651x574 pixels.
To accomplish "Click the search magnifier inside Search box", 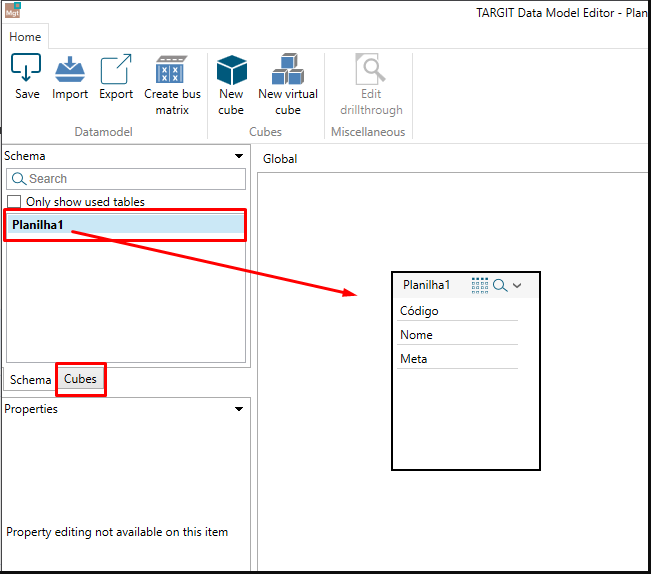I will coord(19,179).
